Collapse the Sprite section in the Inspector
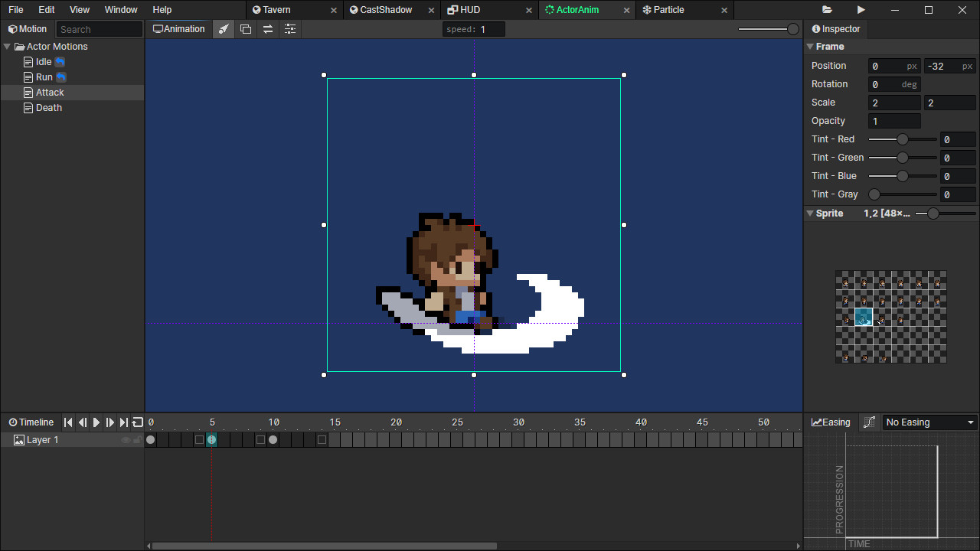Image resolution: width=980 pixels, height=551 pixels. (x=811, y=214)
